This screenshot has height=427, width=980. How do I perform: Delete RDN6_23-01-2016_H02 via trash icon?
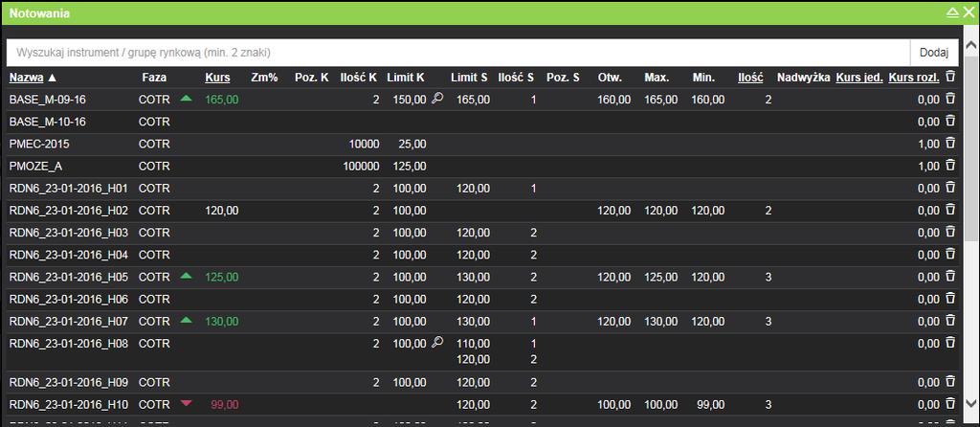pos(950,210)
